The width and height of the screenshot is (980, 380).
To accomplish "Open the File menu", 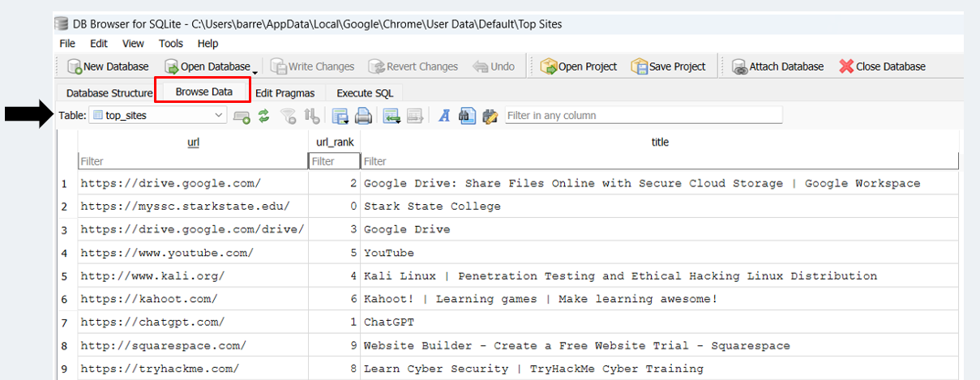I will 67,44.
